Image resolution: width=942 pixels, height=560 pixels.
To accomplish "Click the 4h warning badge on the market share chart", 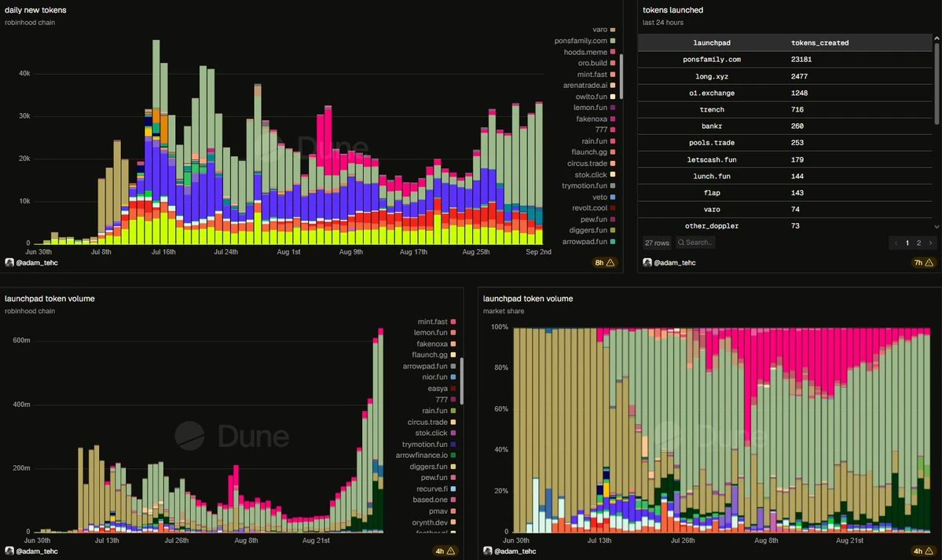I will tap(923, 551).
